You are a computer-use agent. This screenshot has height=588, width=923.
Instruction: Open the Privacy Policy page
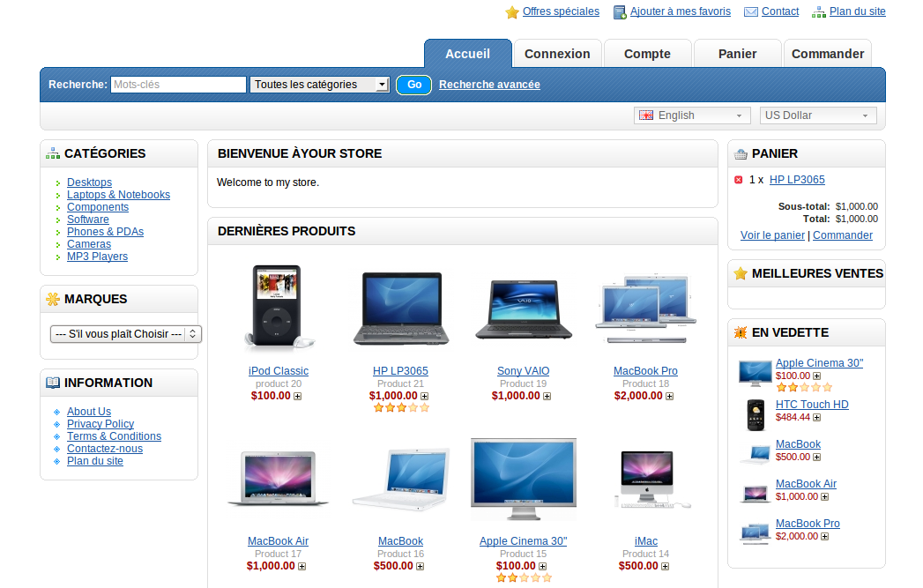[100, 424]
